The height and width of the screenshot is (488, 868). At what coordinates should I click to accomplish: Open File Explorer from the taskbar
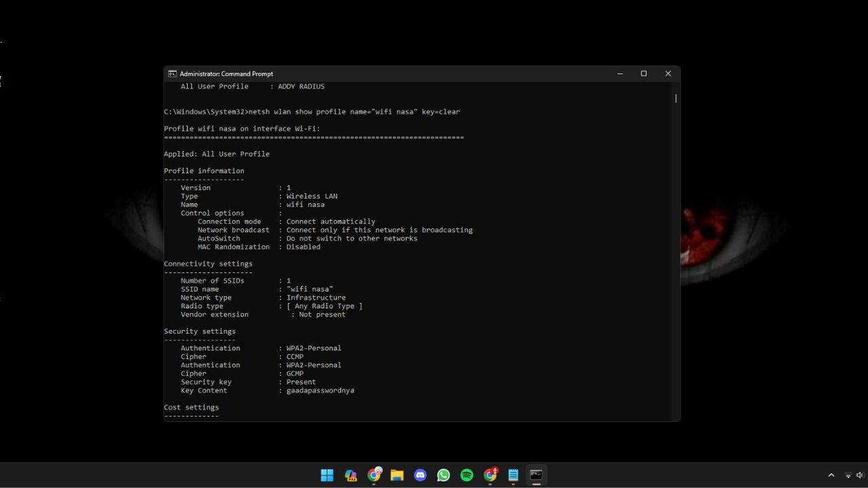point(397,475)
